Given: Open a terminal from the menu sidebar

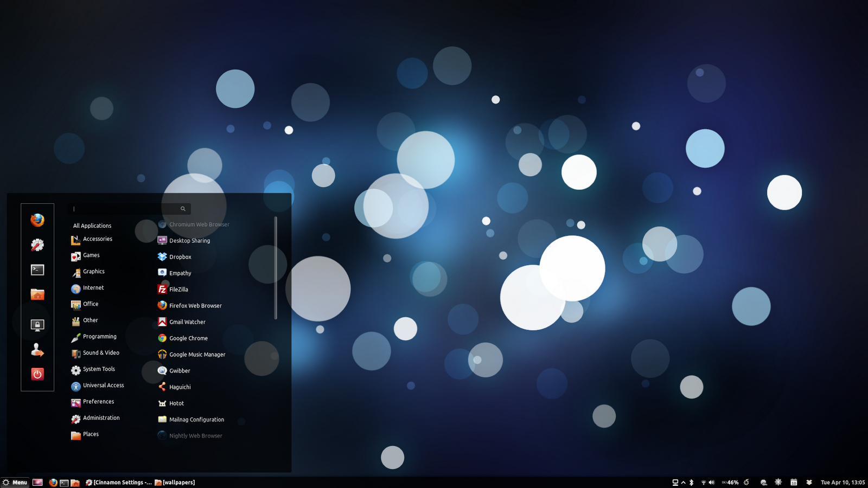Looking at the screenshot, I should [x=37, y=269].
